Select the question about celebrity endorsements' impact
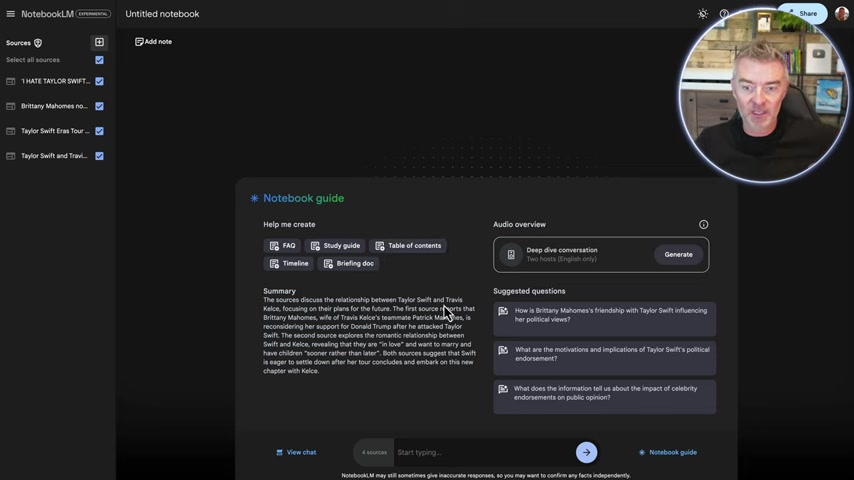Image resolution: width=854 pixels, height=480 pixels. click(605, 397)
